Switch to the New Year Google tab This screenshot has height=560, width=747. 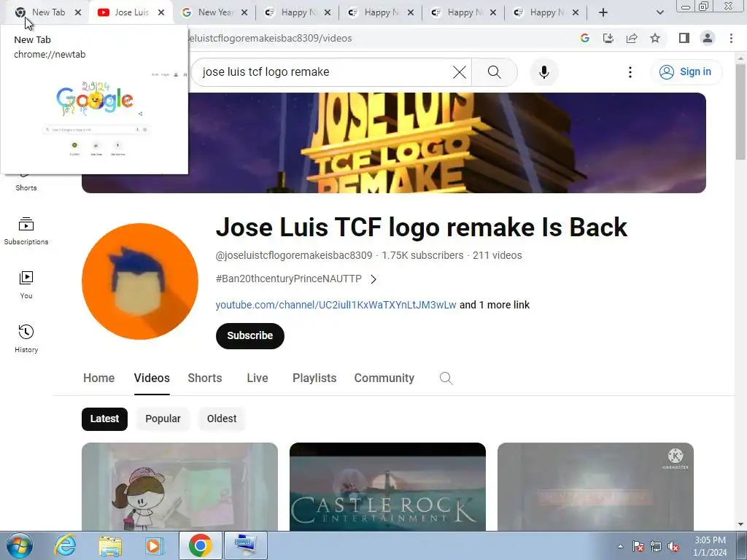click(x=215, y=12)
